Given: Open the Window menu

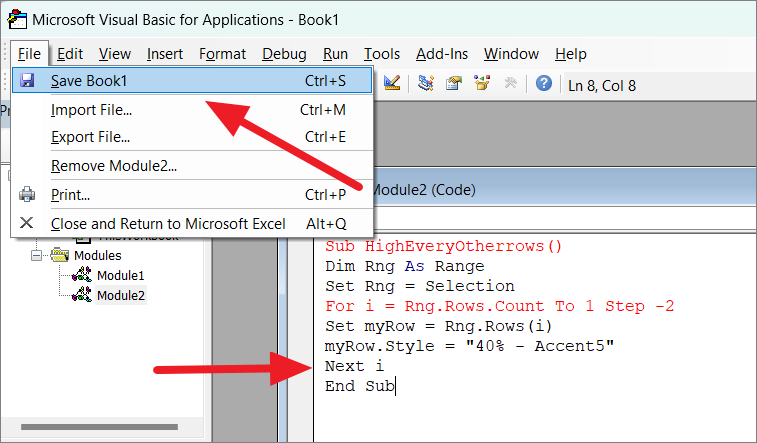Looking at the screenshot, I should tap(511, 54).
